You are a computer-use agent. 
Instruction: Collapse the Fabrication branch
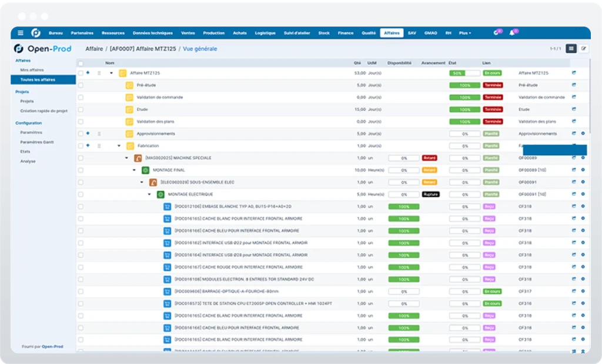(119, 146)
